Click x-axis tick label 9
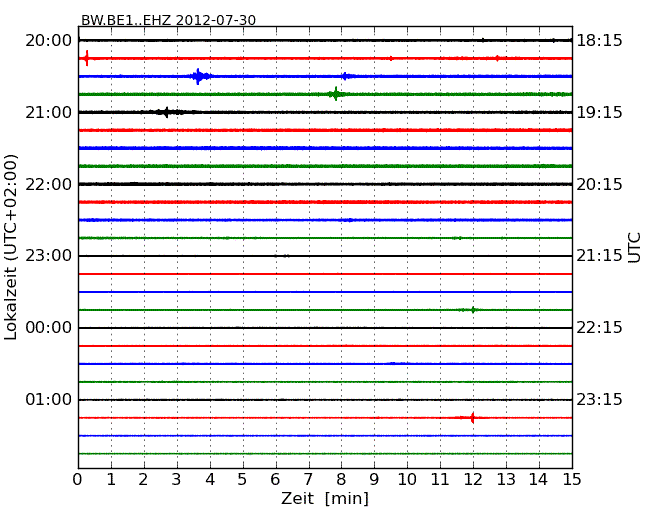The width and height of the screenshot is (650, 520). 374,479
